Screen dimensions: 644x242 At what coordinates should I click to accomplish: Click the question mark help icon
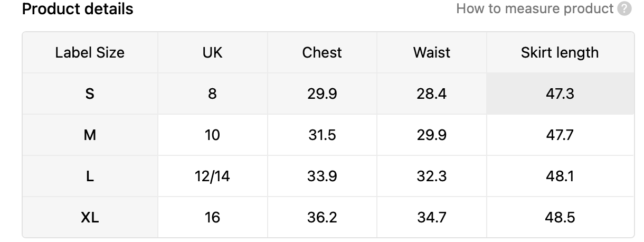[624, 9]
